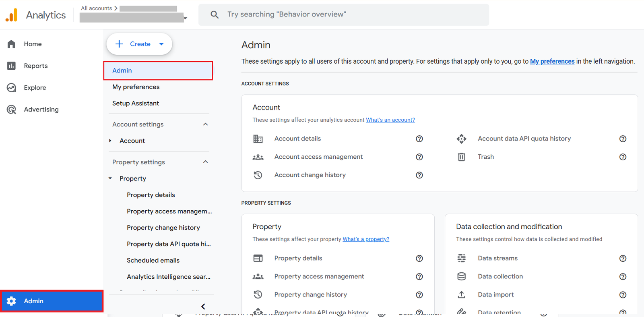Click the Account details building icon
The height and width of the screenshot is (317, 644).
tap(258, 139)
